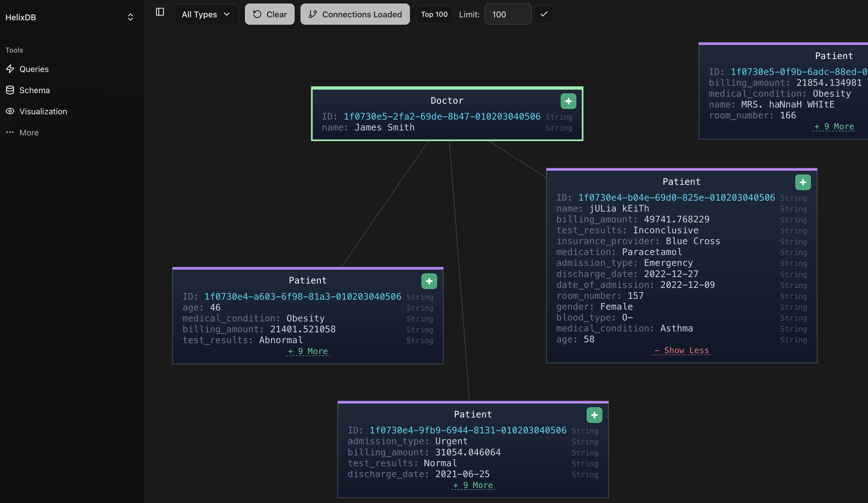868x503 pixels.
Task: Open the HelixDB workspace switcher
Action: 130,17
